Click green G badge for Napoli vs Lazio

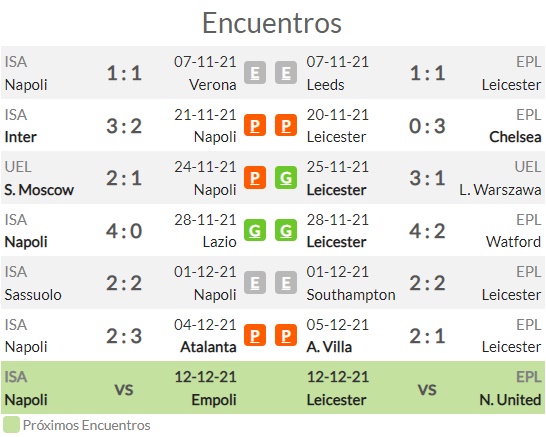255,230
